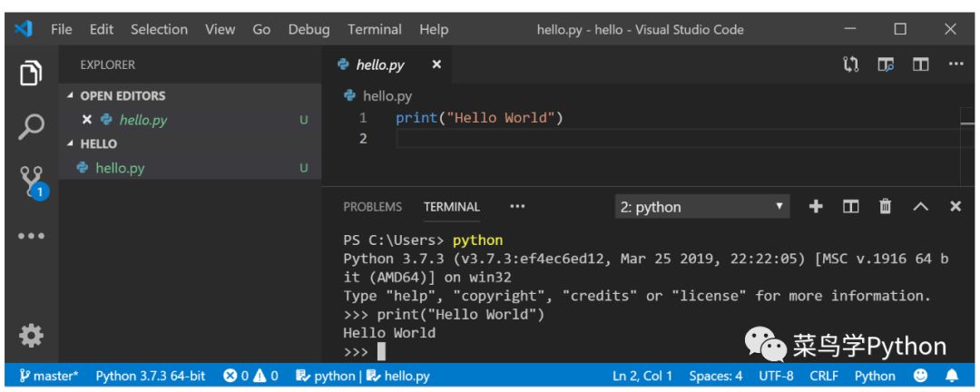980x392 pixels.
Task: Open the View menu
Action: [x=220, y=29]
